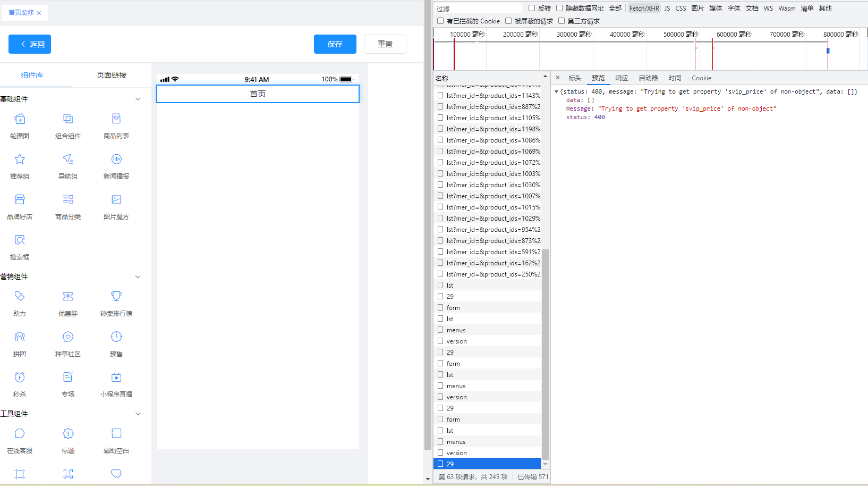Add the 秒杀 flash sale component

click(20, 384)
